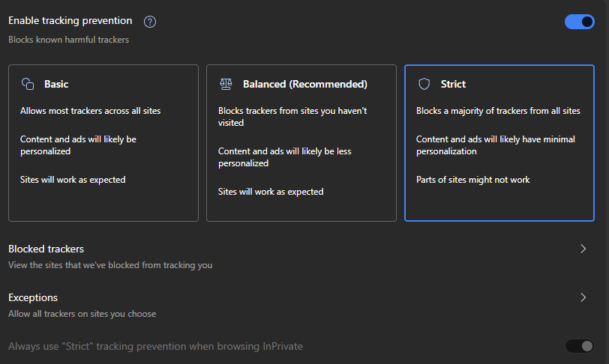Expand Blocked trackers with its chevron arrow
The height and width of the screenshot is (364, 609).
point(583,249)
